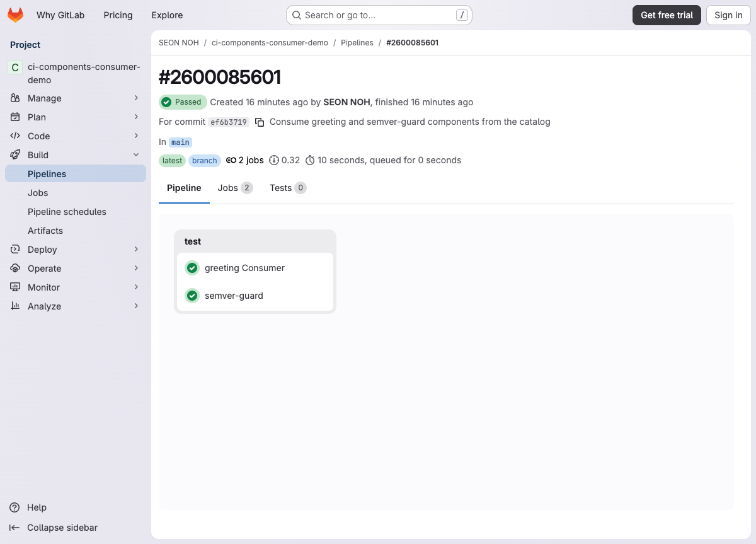Switch to the Tests tab
Screen dimensions: 756x544
(x=288, y=188)
